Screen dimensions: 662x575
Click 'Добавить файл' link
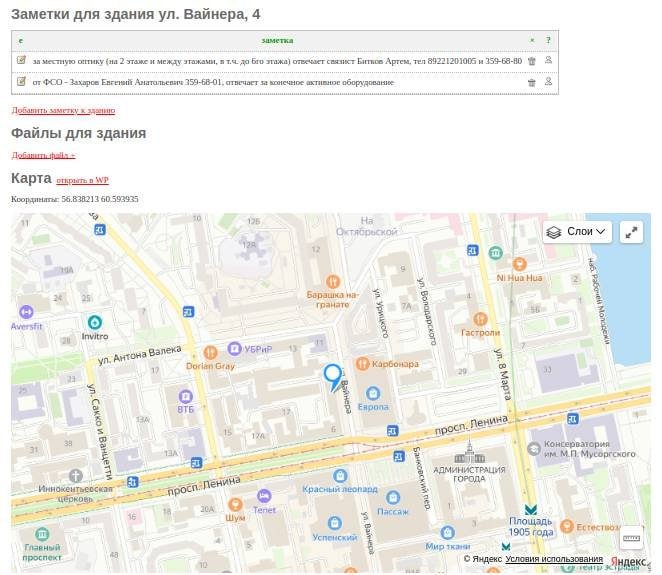(x=43, y=155)
